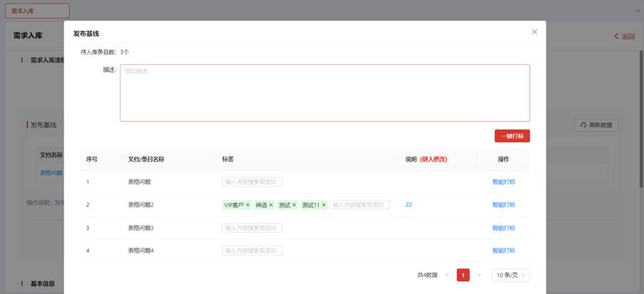
Task: Close the 发布基线 dialog
Action: (534, 32)
